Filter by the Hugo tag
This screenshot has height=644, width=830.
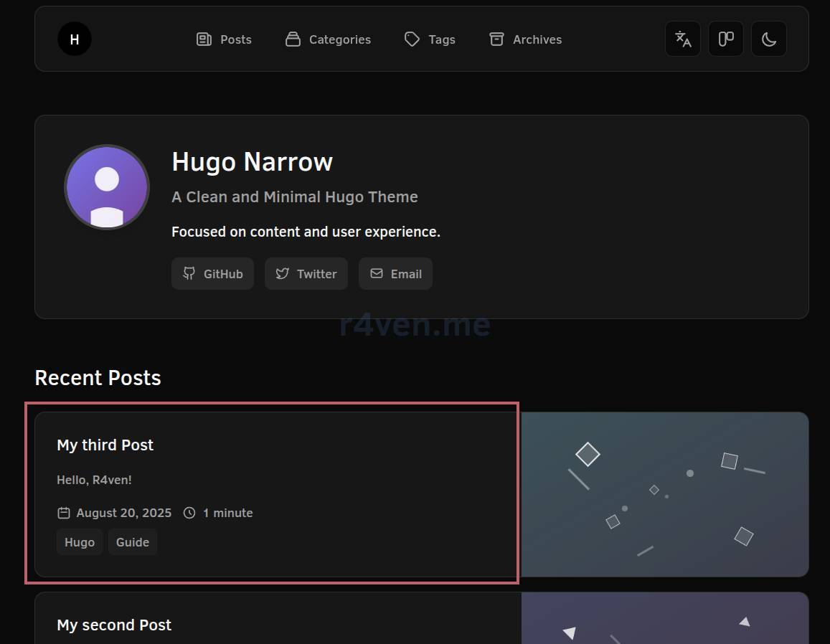tap(80, 542)
